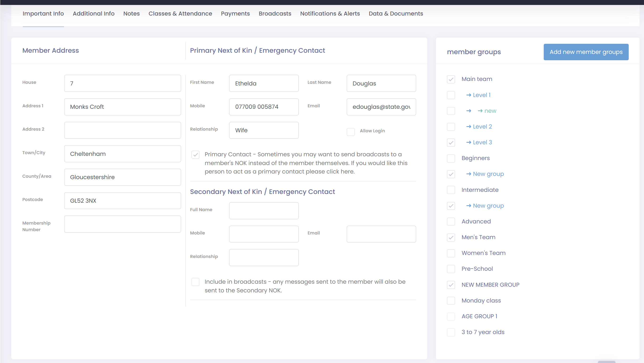Viewport: 644px width, 363px height.
Task: Click the Level 3 subgroup link
Action: 482,142
